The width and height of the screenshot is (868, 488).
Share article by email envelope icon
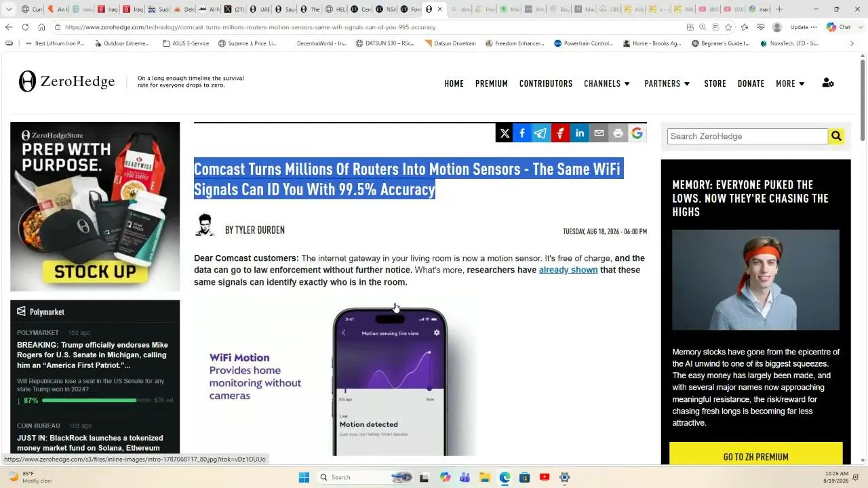pyautogui.click(x=599, y=134)
